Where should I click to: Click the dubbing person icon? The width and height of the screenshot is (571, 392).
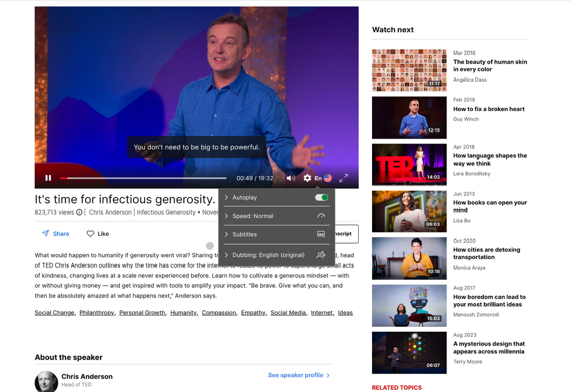click(x=321, y=255)
